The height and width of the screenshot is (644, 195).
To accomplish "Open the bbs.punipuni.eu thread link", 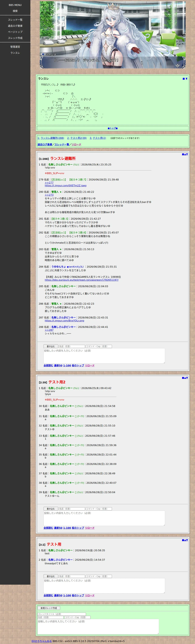I will click(x=82, y=280).
